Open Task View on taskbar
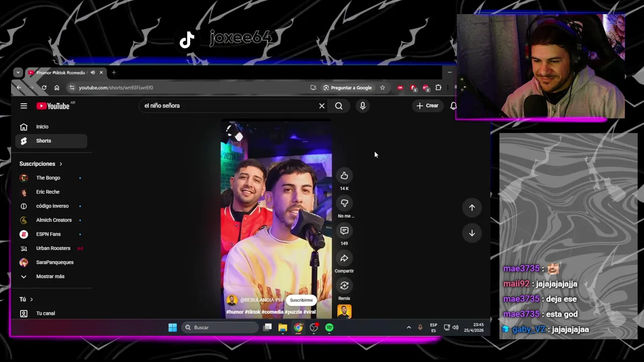Screen dimensions: 644x362 [268, 327]
